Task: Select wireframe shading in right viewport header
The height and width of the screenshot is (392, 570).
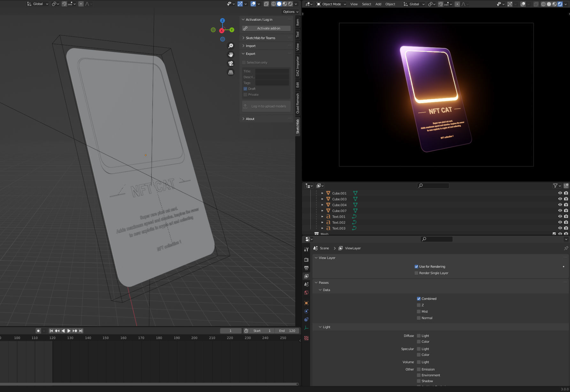Action: pyautogui.click(x=543, y=4)
